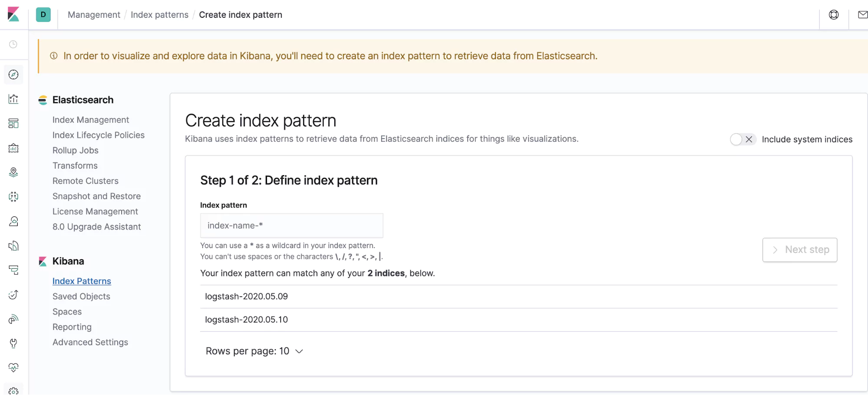
Task: Open APM icon in sidebar
Action: (x=13, y=270)
